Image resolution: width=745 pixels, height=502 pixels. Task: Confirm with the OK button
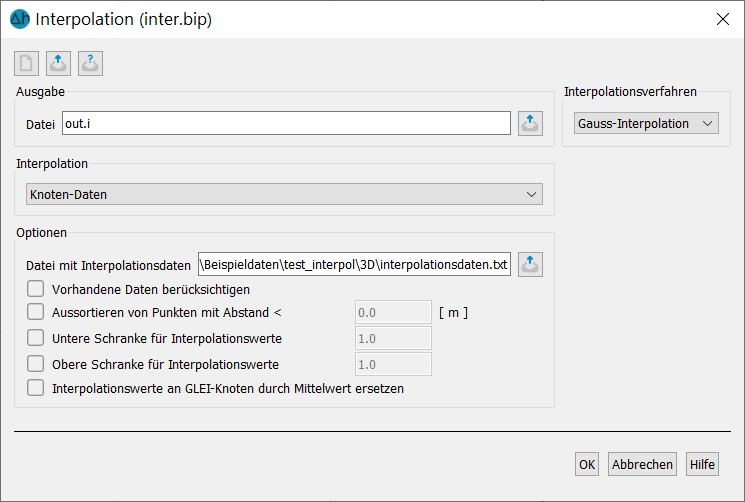click(x=587, y=464)
